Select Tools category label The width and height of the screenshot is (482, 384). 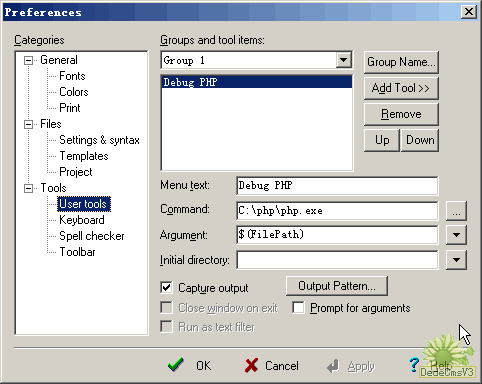(x=53, y=188)
